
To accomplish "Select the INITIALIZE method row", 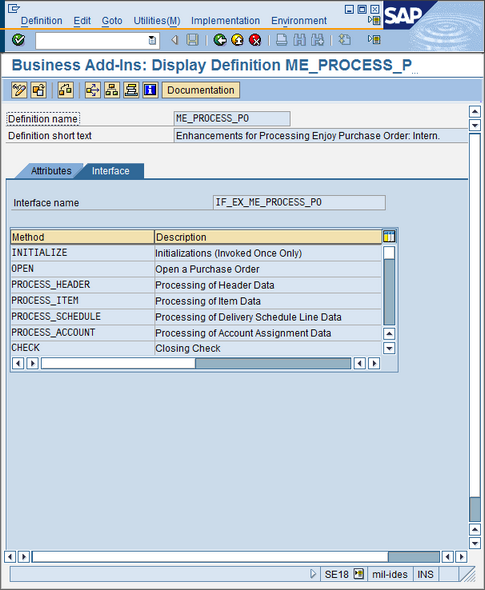I will 196,253.
